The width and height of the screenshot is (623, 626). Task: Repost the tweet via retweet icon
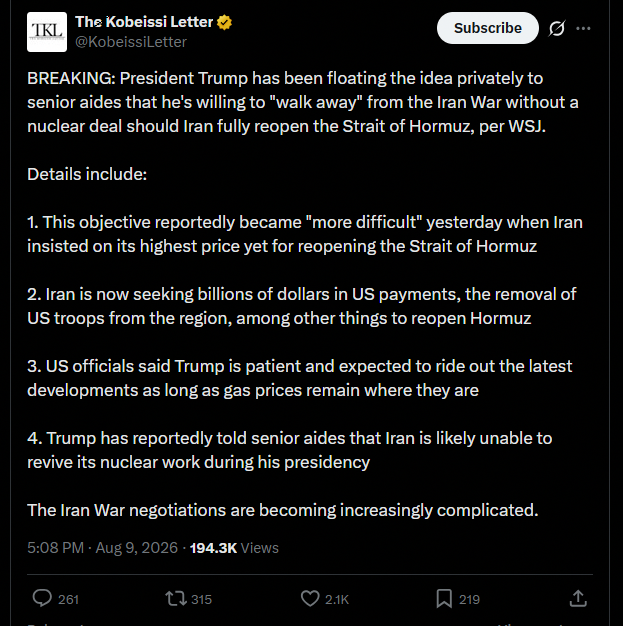coord(175,598)
